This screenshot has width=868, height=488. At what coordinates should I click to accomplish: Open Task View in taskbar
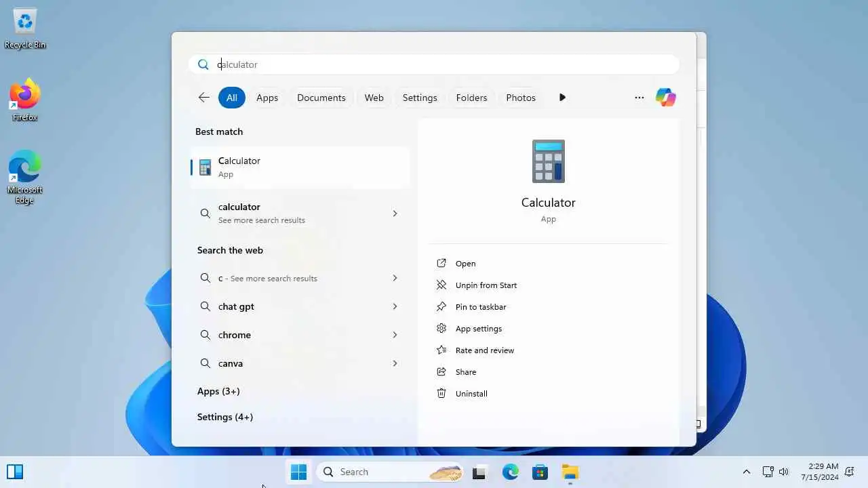tap(479, 472)
